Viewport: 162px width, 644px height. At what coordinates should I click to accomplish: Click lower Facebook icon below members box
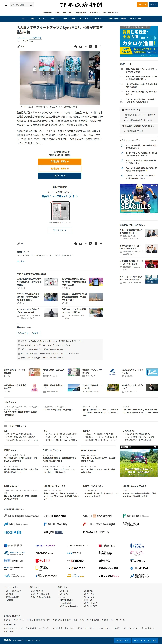coord(96,244)
